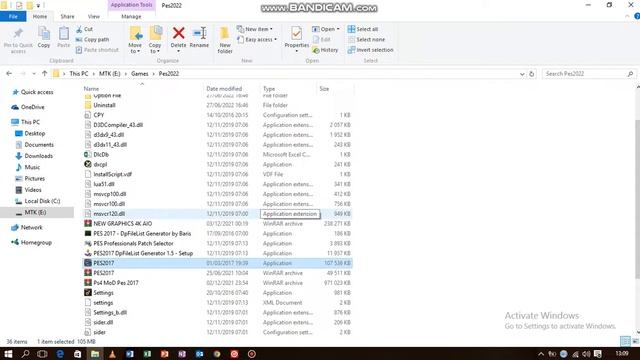Select Ps4 MoD Pes 2017 archive
Screen dimensions: 640x360
point(217,283)
